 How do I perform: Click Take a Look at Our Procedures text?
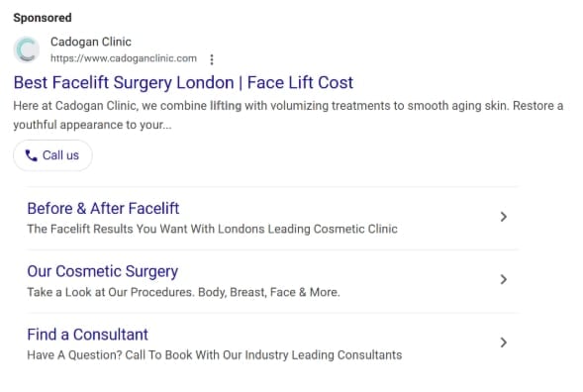184,292
